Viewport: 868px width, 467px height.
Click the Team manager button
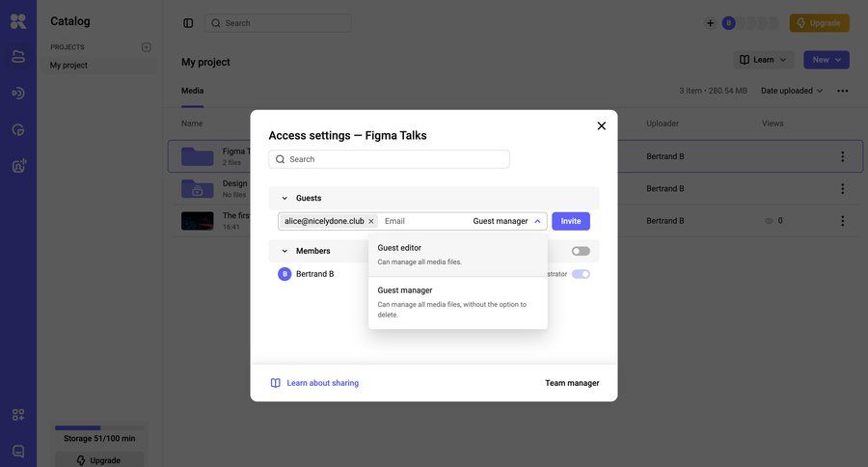pos(572,383)
